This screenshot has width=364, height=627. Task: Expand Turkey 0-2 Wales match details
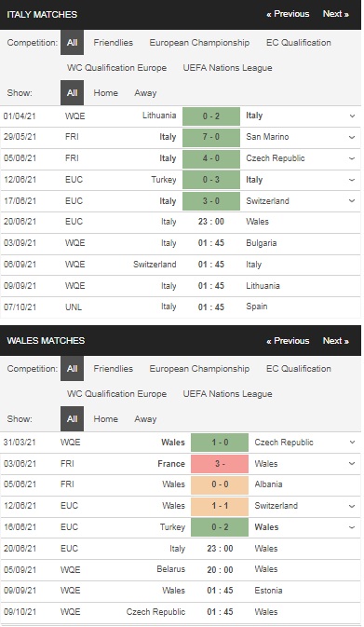352,527
